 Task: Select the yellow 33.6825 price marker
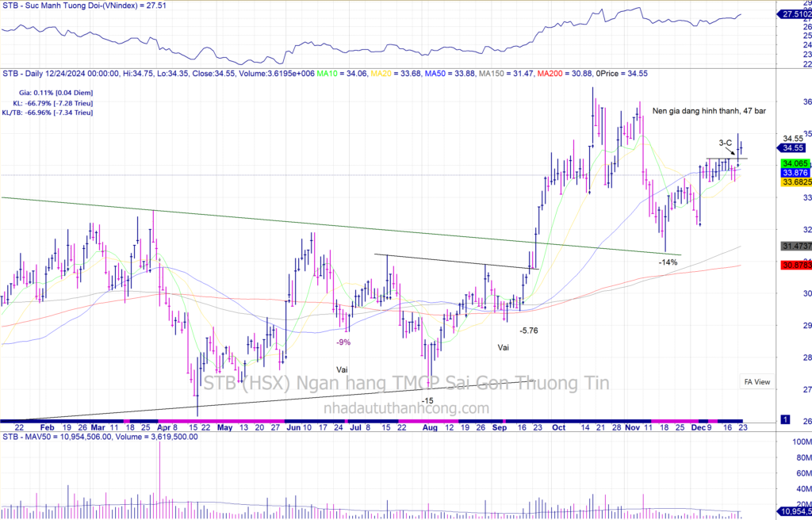coord(795,182)
